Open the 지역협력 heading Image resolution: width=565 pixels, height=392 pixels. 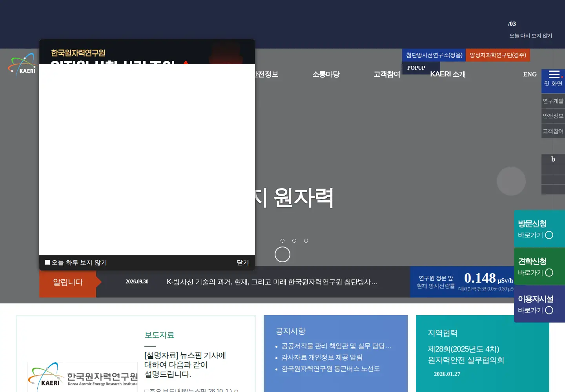pos(443,333)
